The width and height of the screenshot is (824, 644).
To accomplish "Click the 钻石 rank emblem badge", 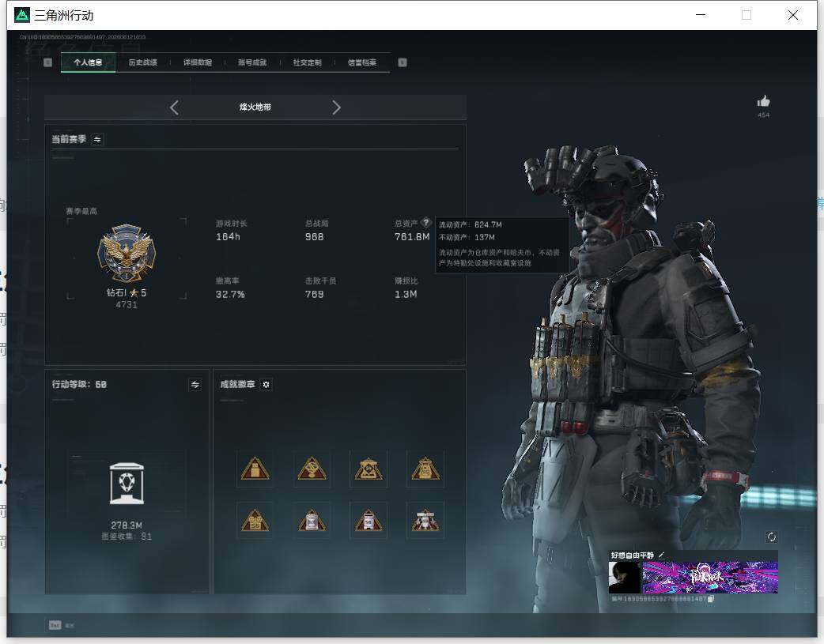I will [x=127, y=254].
